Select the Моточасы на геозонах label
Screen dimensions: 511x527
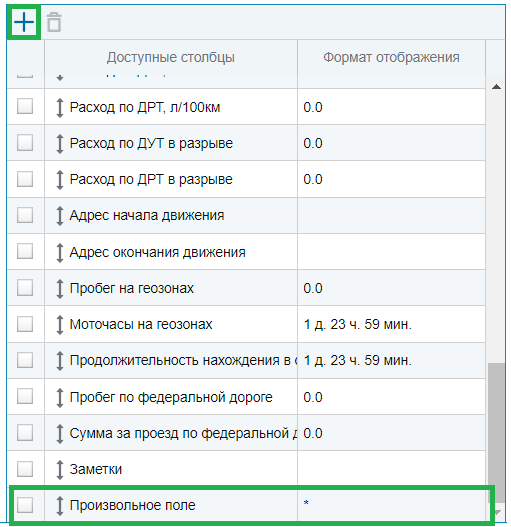click(141, 324)
